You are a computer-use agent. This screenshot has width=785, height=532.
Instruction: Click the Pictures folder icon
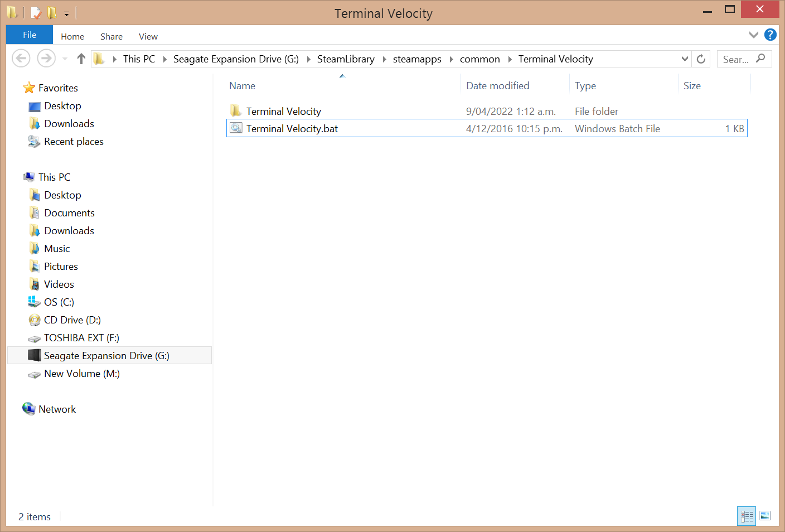[x=35, y=266]
